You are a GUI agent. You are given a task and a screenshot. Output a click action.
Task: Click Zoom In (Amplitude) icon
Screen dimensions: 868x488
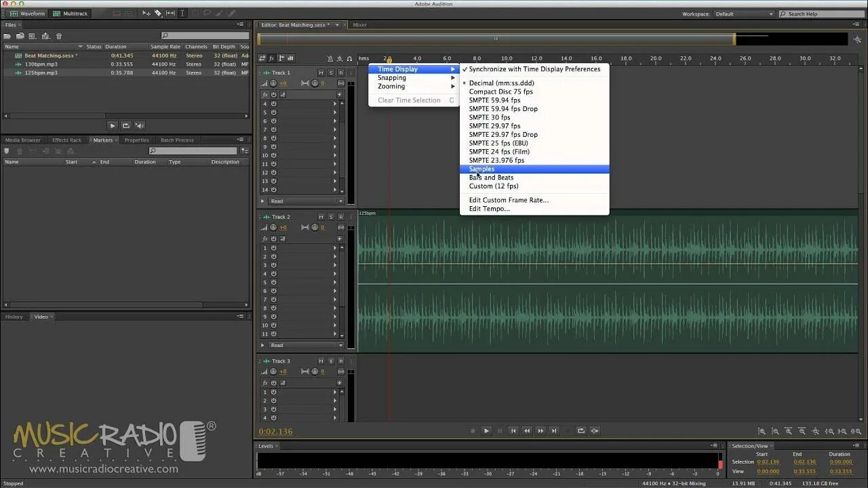(x=762, y=431)
